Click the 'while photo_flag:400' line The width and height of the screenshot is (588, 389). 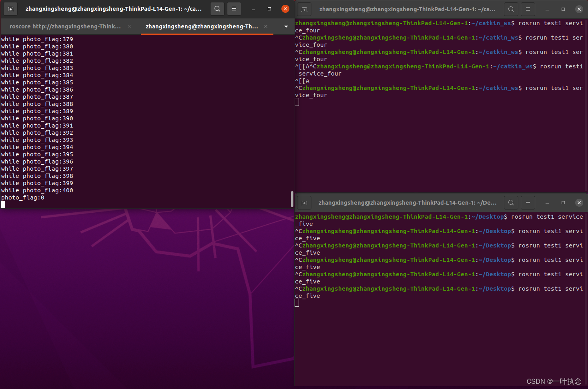(x=37, y=190)
